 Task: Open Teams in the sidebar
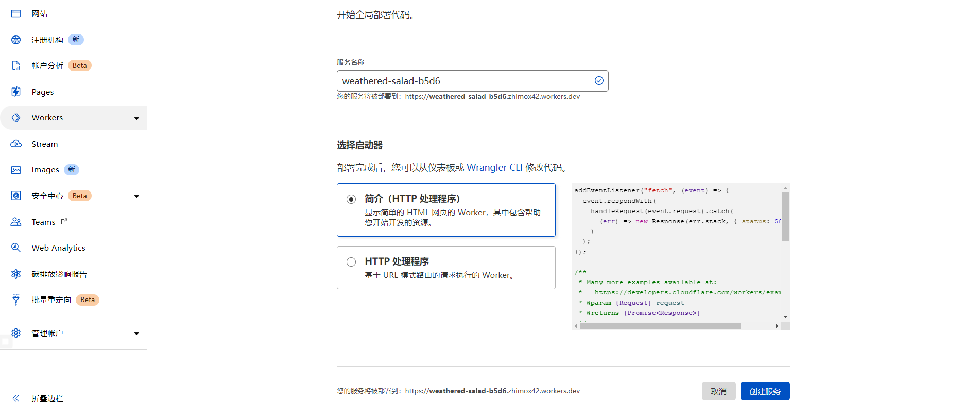pyautogui.click(x=43, y=222)
